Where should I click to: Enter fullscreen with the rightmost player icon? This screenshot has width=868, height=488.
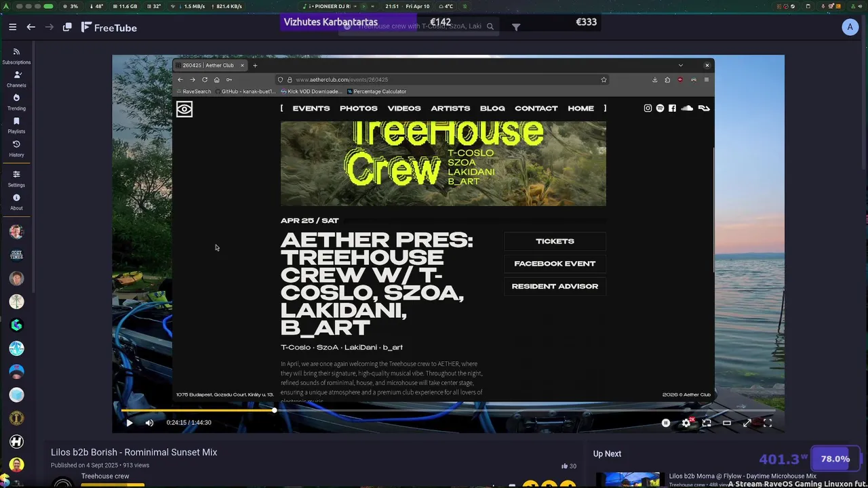coord(768,423)
